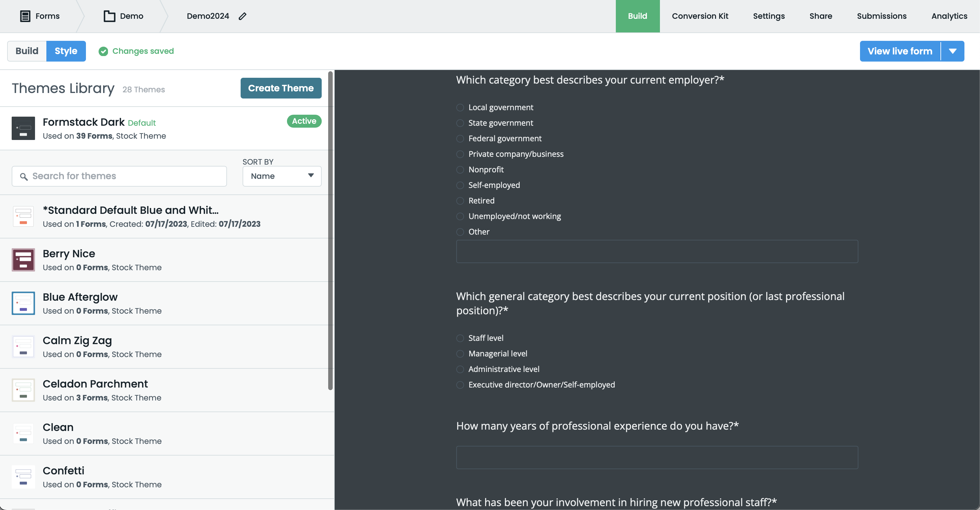Open the Submissions tab

[881, 16]
